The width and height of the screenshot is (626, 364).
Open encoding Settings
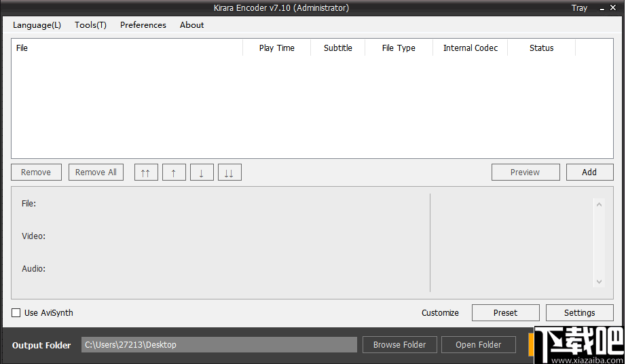pos(579,313)
